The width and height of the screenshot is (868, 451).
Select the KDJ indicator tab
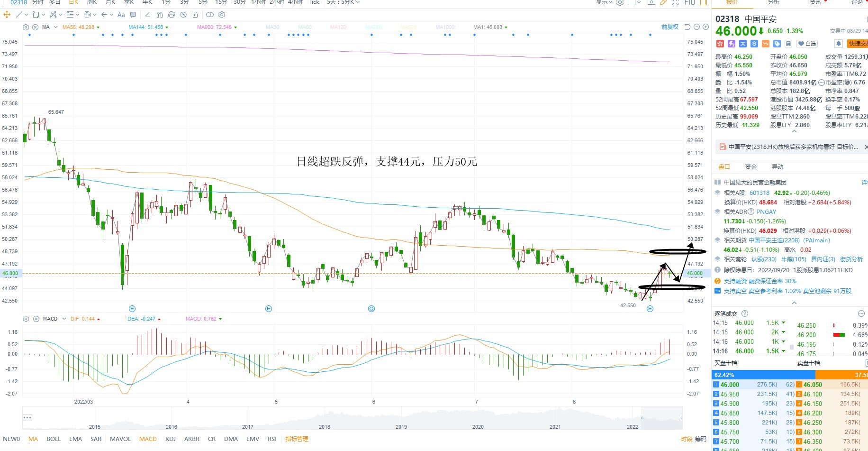171,439
